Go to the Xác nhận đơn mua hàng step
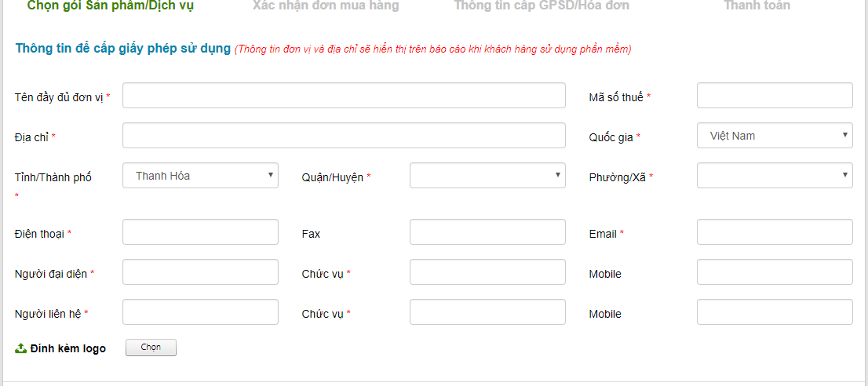 pyautogui.click(x=326, y=5)
